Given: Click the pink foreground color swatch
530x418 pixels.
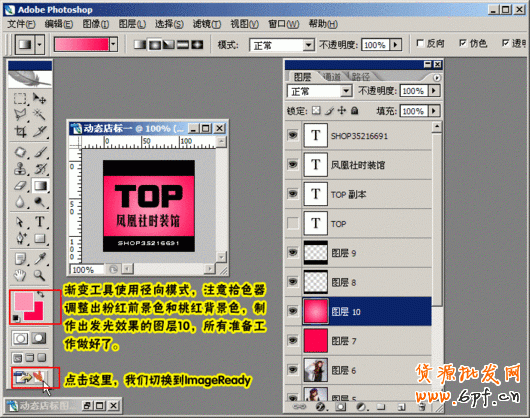Looking at the screenshot, I should coord(24,301).
